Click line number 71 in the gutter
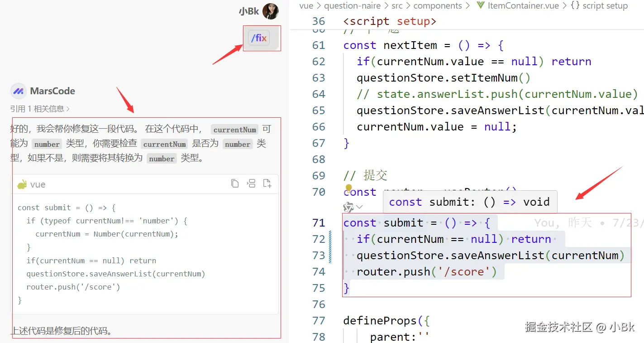Screen dimensions: 644x343 point(319,222)
